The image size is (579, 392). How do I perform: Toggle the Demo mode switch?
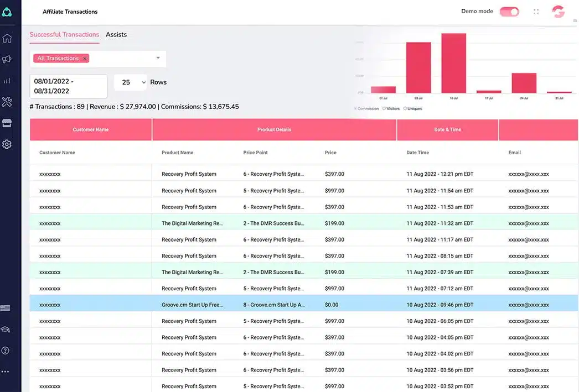pyautogui.click(x=509, y=12)
